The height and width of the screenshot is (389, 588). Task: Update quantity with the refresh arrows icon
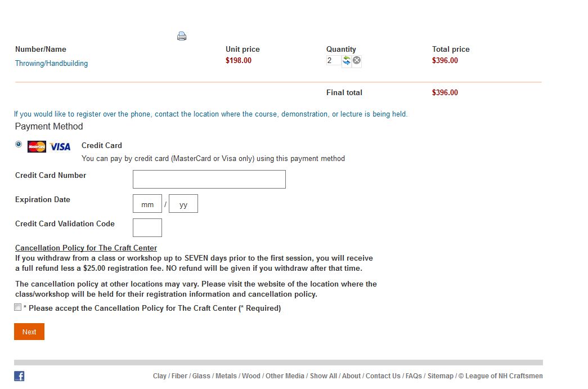point(347,60)
